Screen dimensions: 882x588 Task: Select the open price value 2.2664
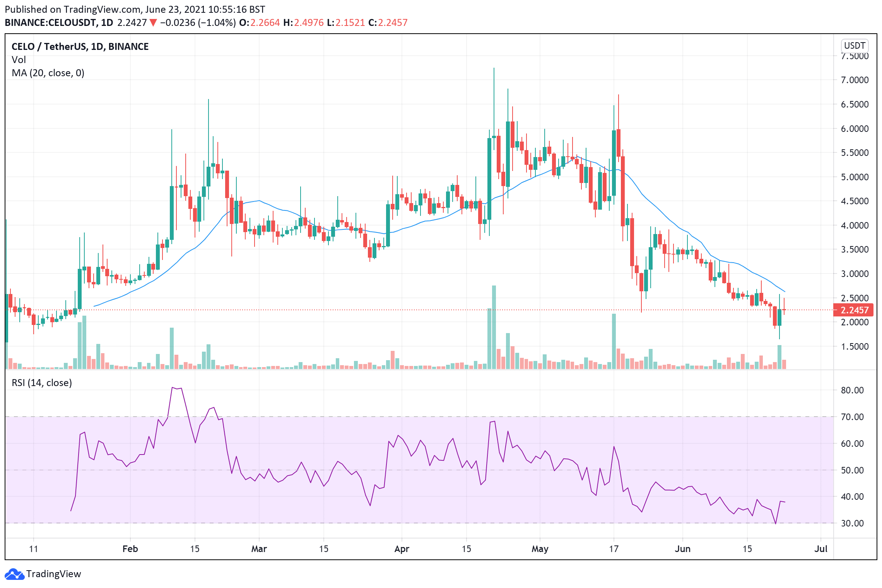(265, 23)
